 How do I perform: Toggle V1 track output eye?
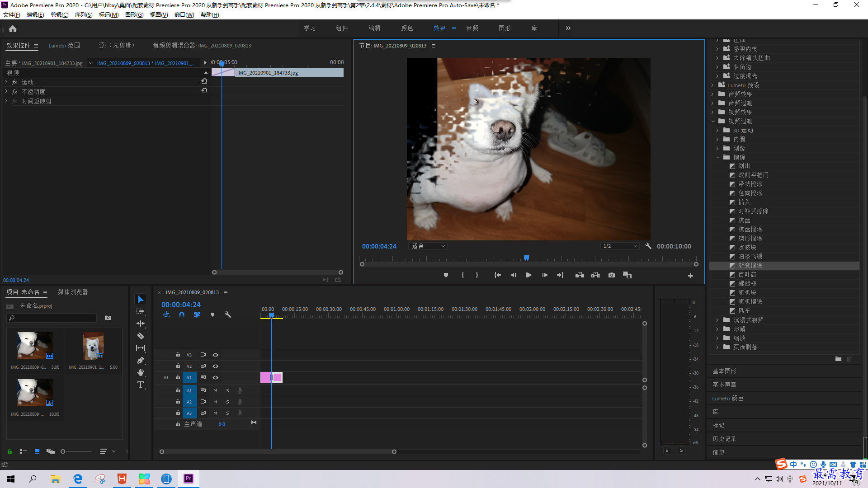click(216, 378)
